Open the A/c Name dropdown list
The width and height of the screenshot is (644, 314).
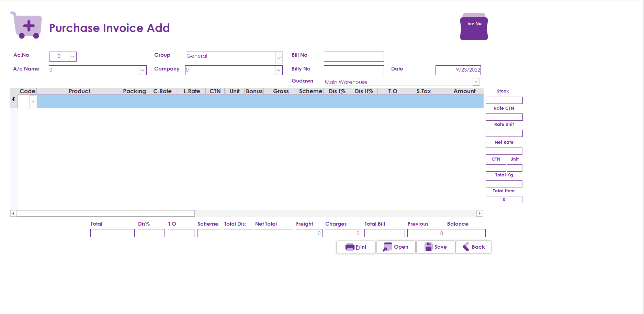pyautogui.click(x=143, y=70)
